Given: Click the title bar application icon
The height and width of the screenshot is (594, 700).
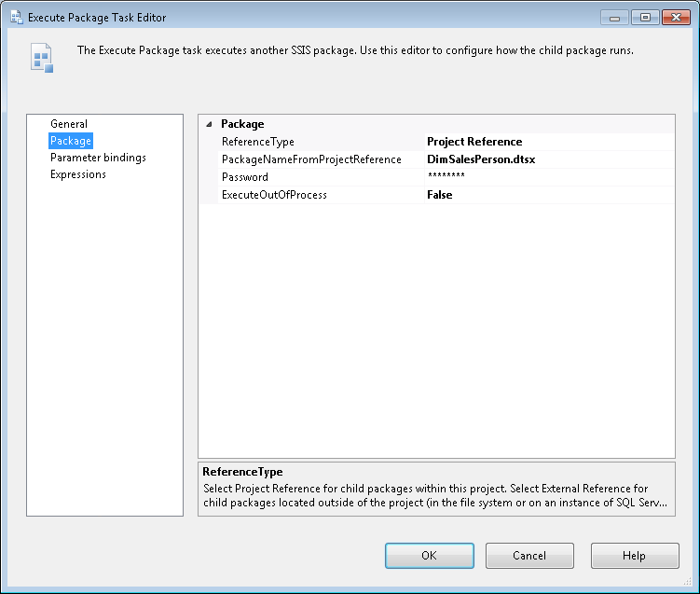Looking at the screenshot, I should (16, 18).
